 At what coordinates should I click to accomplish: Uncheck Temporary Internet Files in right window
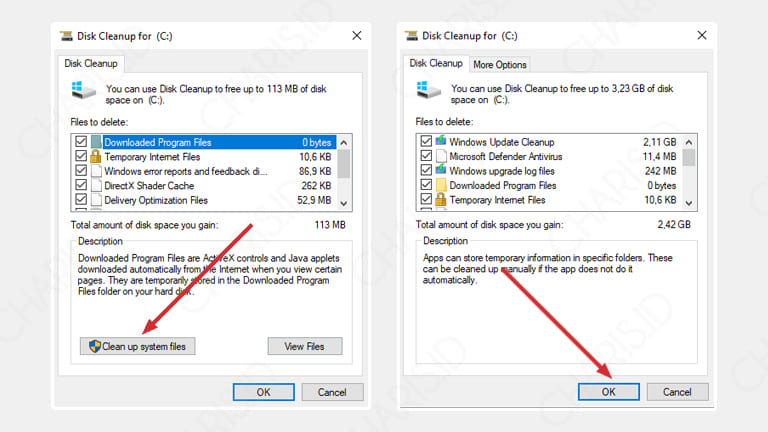426,199
